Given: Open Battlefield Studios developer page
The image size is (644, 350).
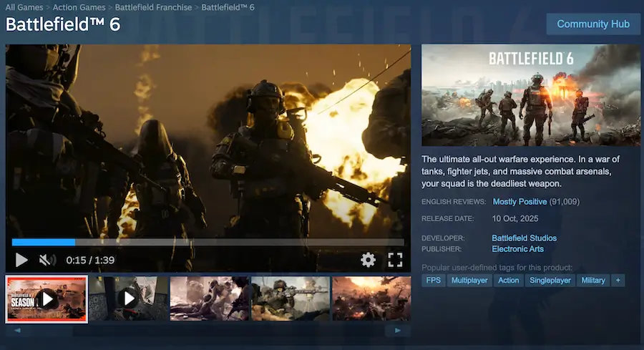Looking at the screenshot, I should pyautogui.click(x=524, y=238).
